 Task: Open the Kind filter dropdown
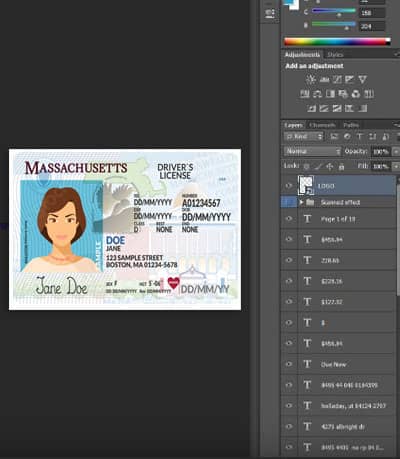click(304, 136)
